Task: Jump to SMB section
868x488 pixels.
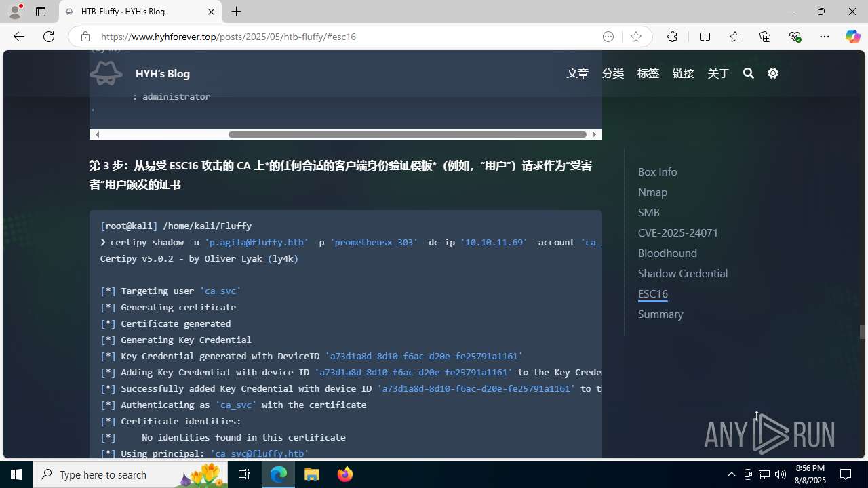Action: 648,212
